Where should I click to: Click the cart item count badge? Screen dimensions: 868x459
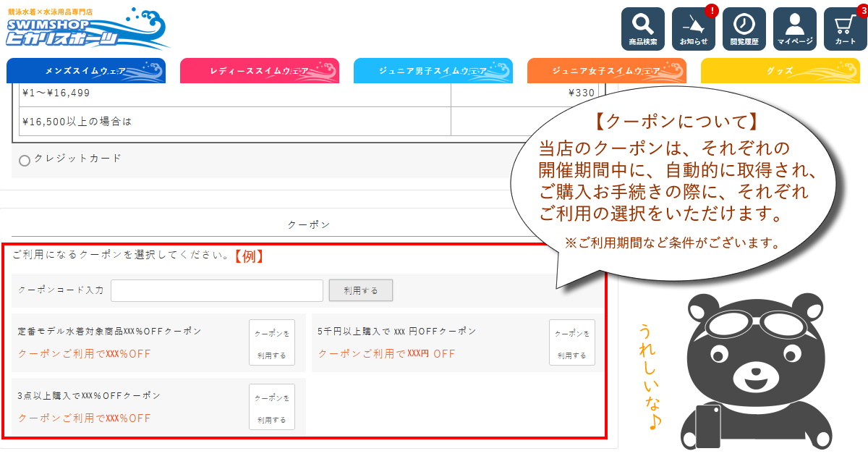[861, 9]
